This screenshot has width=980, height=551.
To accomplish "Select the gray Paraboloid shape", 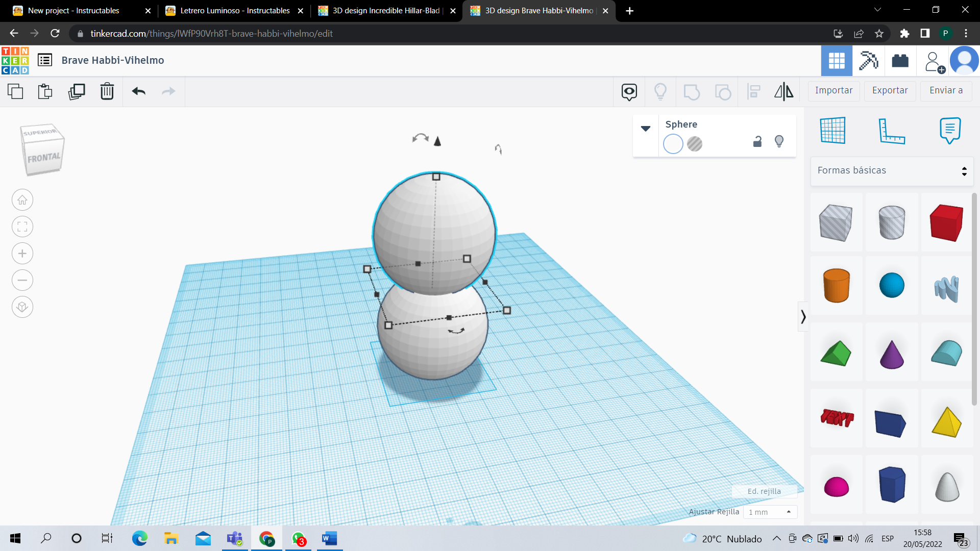I will click(947, 486).
